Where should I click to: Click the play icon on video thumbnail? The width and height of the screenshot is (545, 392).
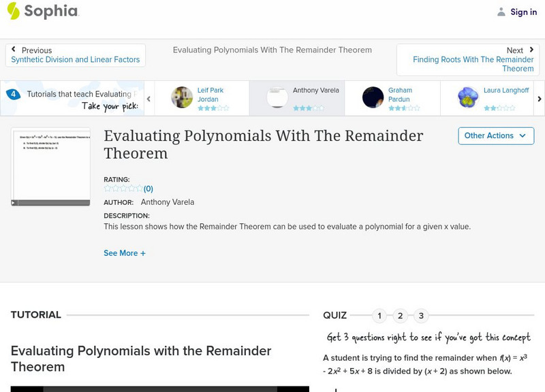tap(14, 202)
